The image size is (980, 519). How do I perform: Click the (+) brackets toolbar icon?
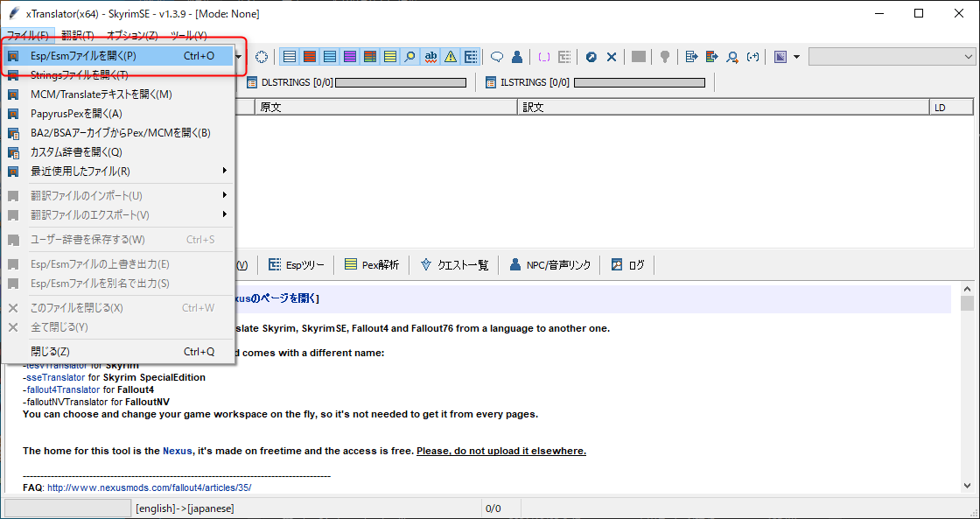(x=753, y=57)
